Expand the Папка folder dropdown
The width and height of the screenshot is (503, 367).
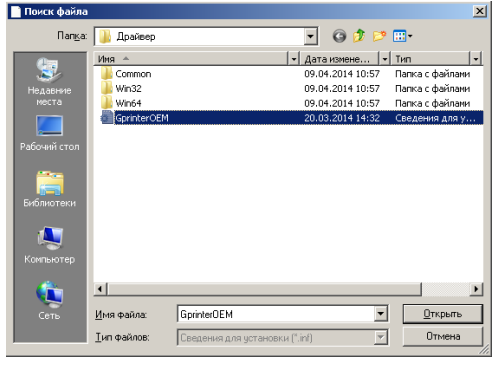[x=310, y=36]
